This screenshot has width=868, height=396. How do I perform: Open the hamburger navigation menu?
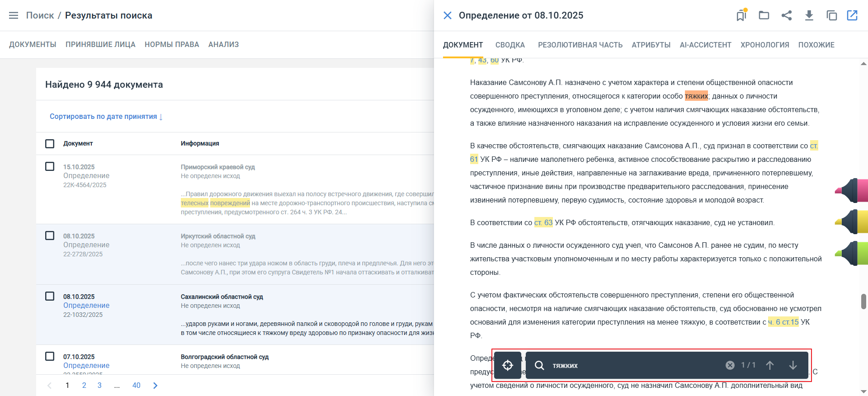(14, 15)
